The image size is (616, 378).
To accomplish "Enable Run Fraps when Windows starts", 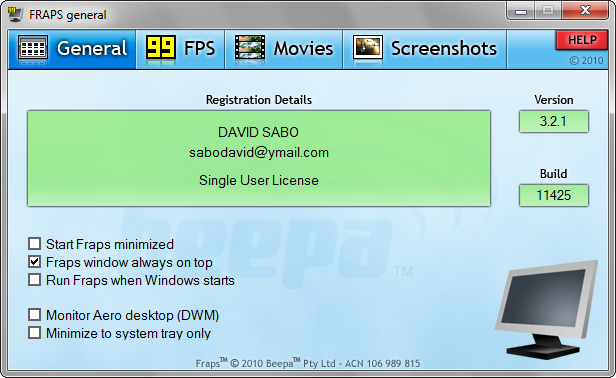I will (x=35, y=280).
